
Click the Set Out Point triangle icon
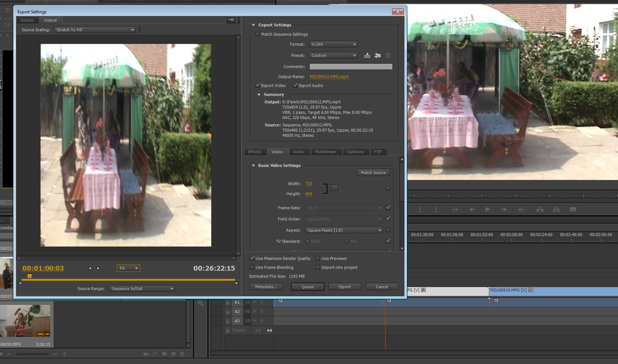tap(98, 268)
